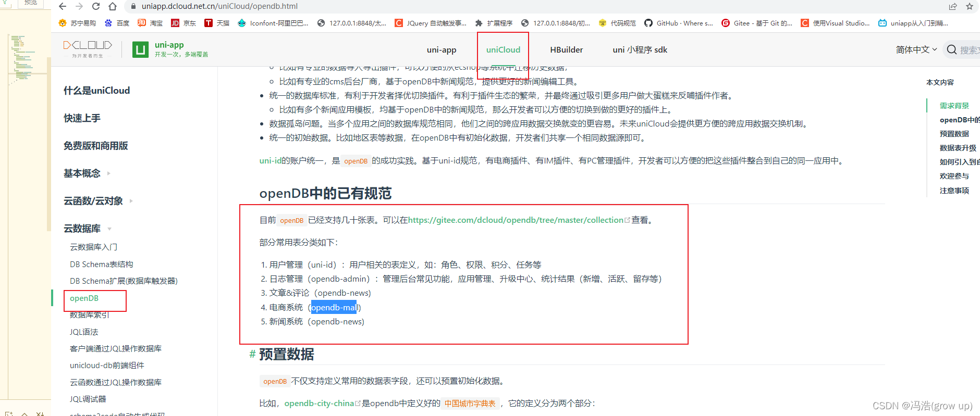Expand the 云函数/云对象 sidebar section
980x416 pixels.
pyautogui.click(x=98, y=201)
